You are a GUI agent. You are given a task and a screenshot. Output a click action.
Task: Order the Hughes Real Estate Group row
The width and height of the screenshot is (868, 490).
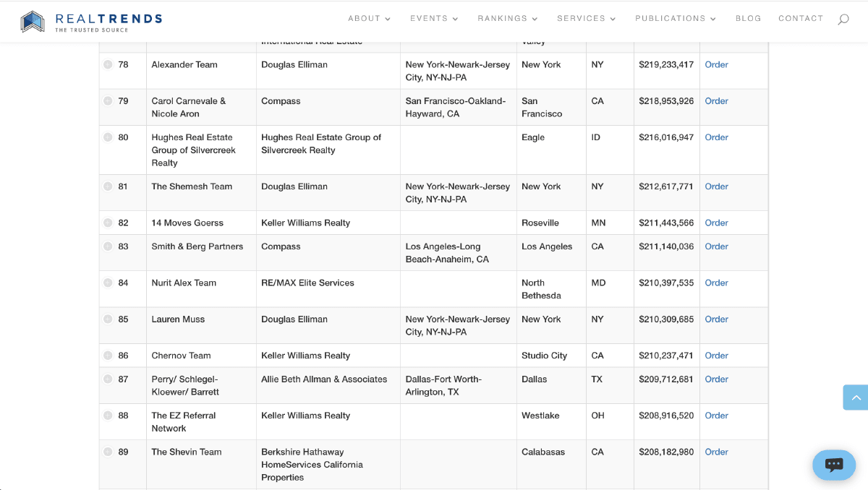[716, 137]
